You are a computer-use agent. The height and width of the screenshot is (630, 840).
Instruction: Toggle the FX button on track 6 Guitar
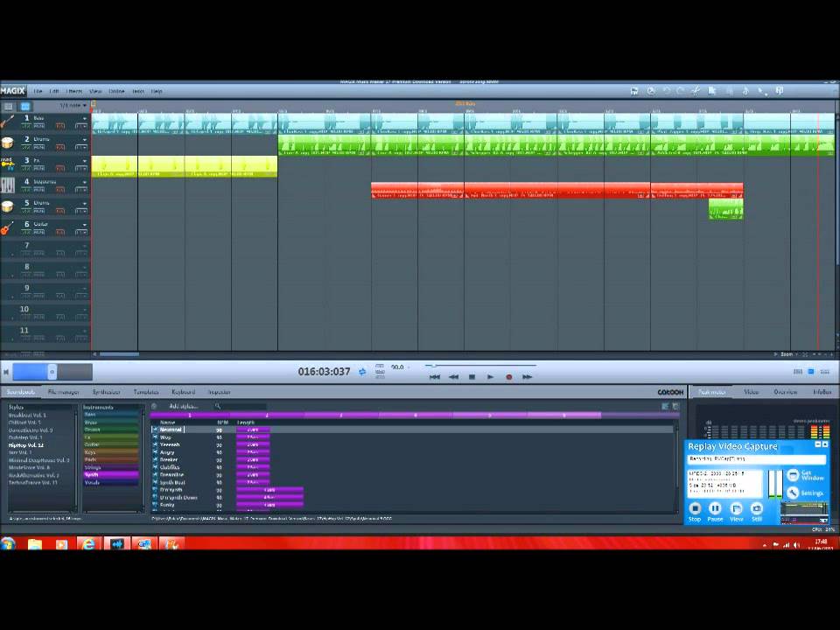pyautogui.click(x=60, y=233)
